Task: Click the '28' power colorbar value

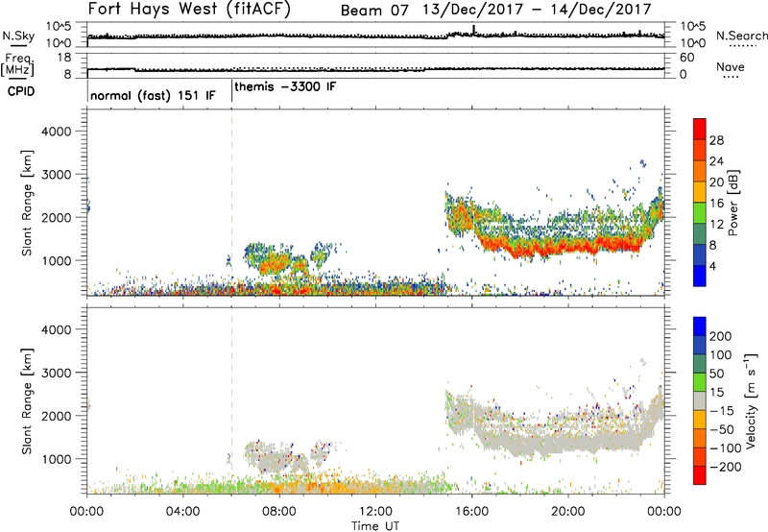Action: (x=716, y=140)
